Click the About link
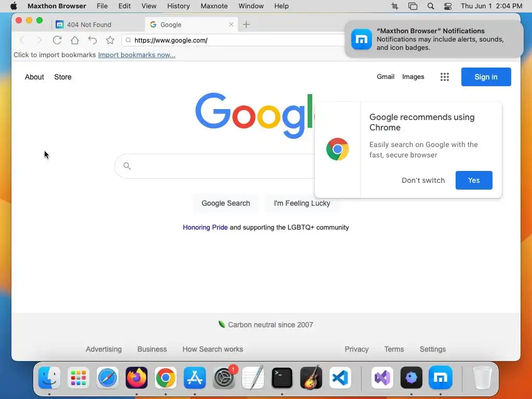 click(34, 77)
